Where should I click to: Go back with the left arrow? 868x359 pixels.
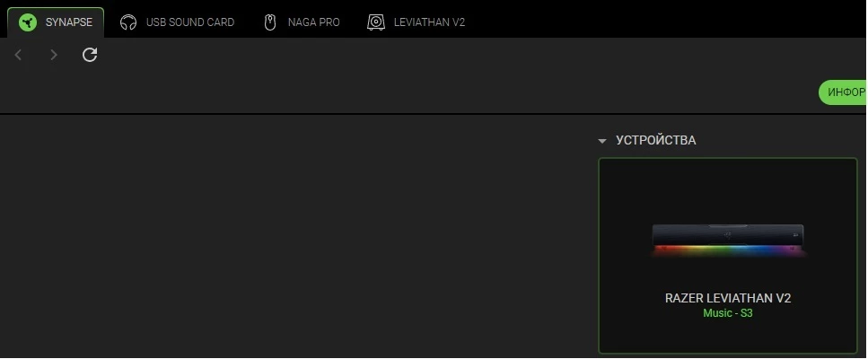[18, 55]
